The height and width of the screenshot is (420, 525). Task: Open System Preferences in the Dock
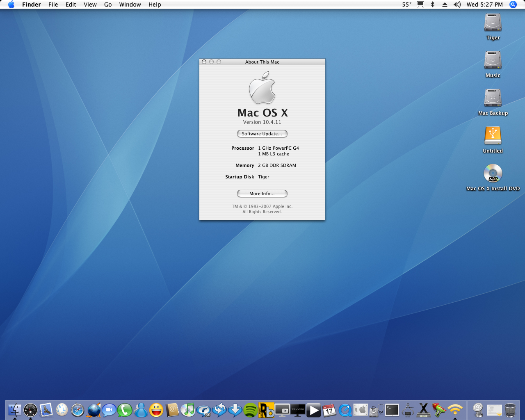361,410
